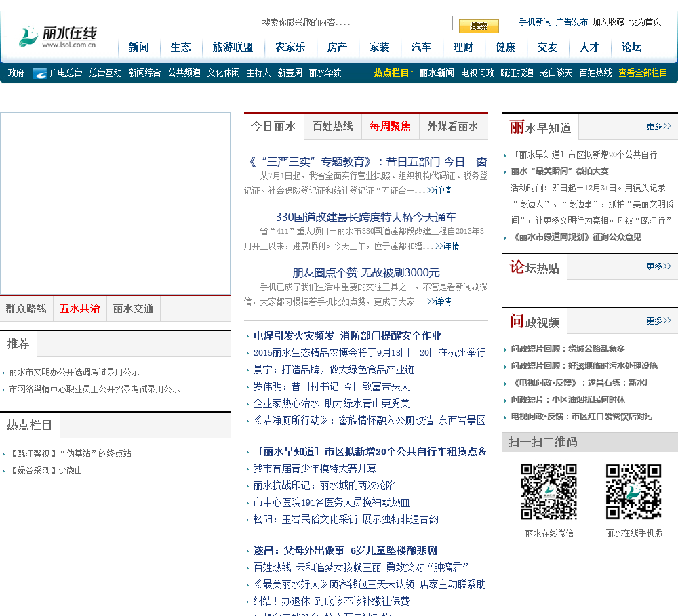
Task: Click the 查看全部栏目 link
Action: [x=643, y=73]
